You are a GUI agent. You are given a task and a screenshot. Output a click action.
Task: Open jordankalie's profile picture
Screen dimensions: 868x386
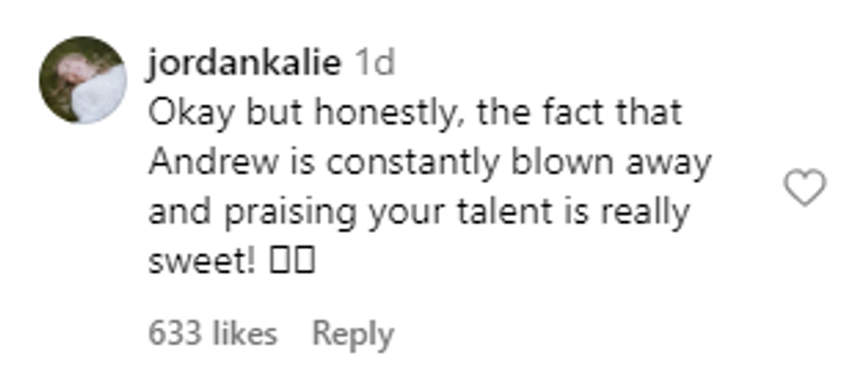point(81,81)
